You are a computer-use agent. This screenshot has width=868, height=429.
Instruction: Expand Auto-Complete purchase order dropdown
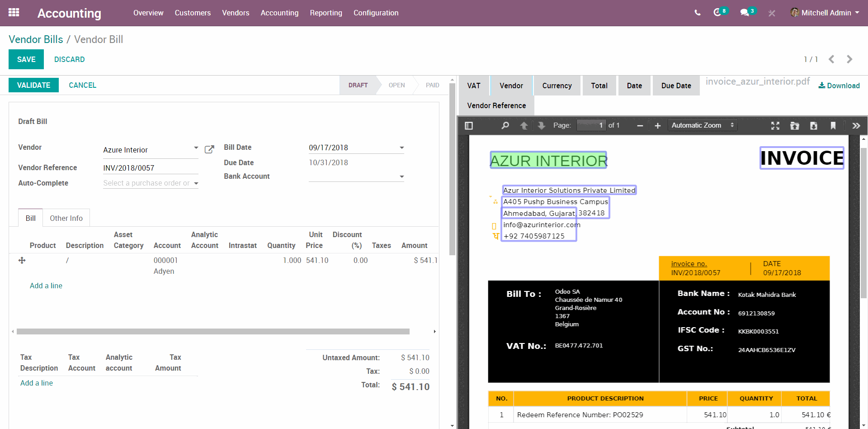point(196,183)
